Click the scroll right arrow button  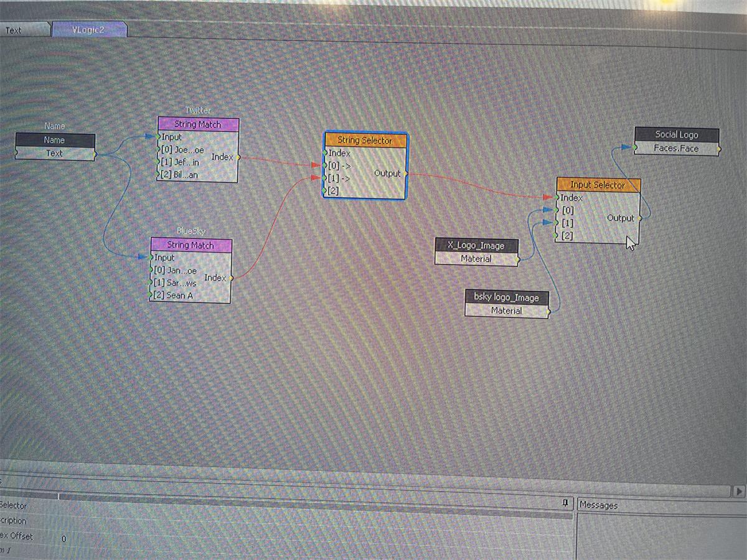[x=739, y=491]
